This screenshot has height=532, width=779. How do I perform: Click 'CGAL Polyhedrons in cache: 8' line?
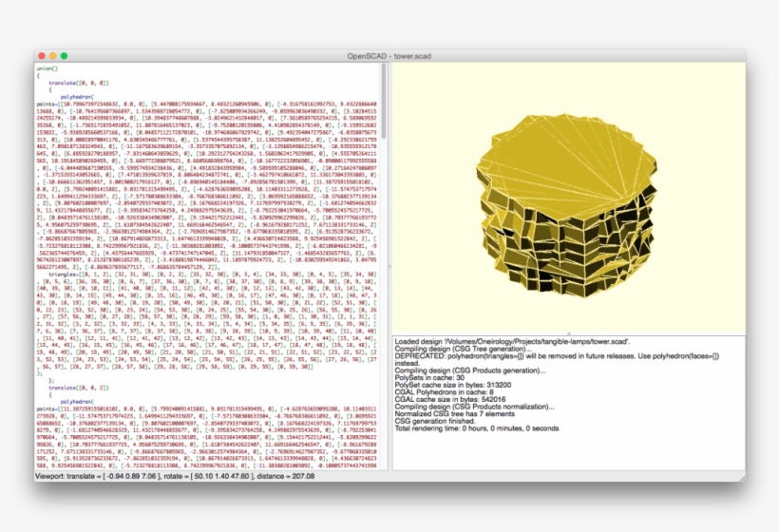coord(445,392)
